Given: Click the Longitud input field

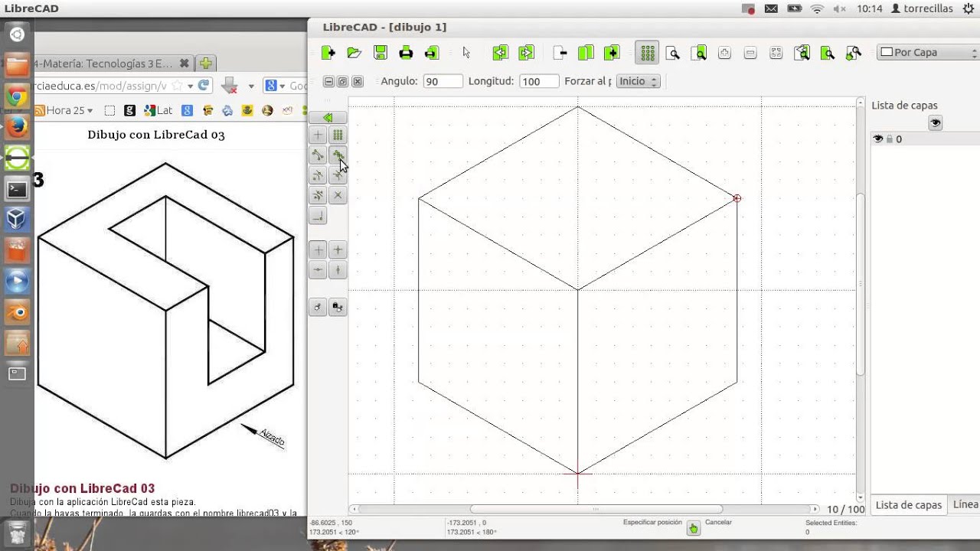Looking at the screenshot, I should point(539,81).
